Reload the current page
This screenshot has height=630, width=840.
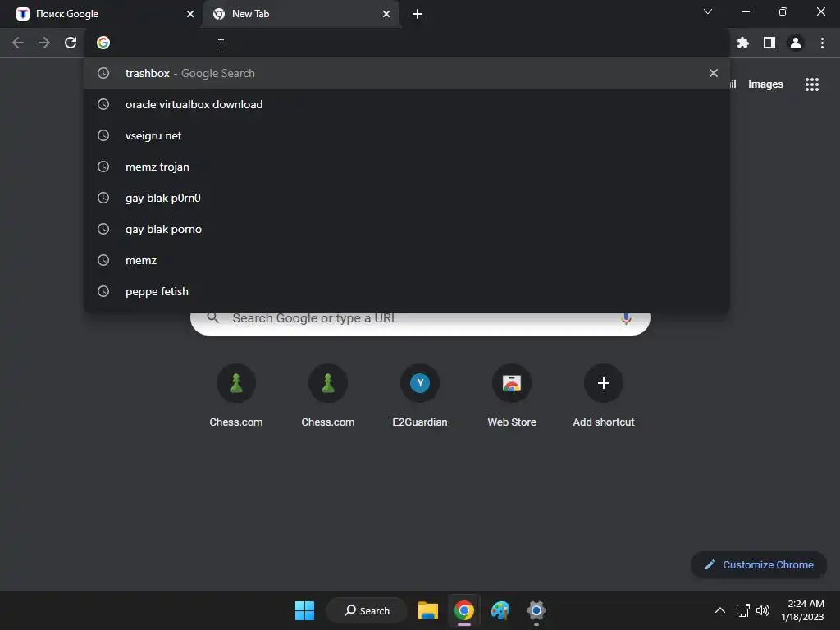pyautogui.click(x=71, y=43)
